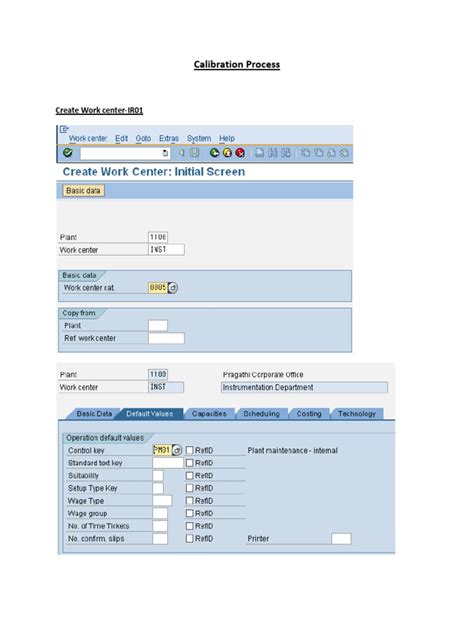Click the Setup Type Key input field
Viewport: 474px width, 632px height.
click(x=158, y=488)
